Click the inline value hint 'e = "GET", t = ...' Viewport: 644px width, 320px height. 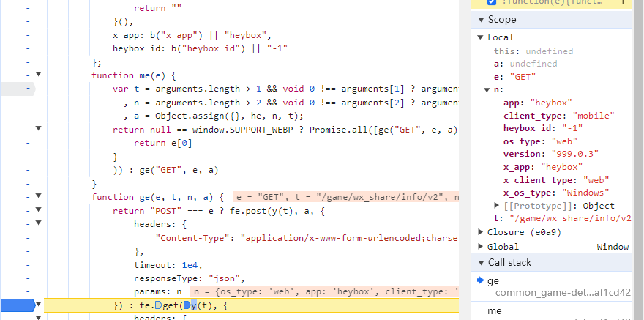click(345, 197)
